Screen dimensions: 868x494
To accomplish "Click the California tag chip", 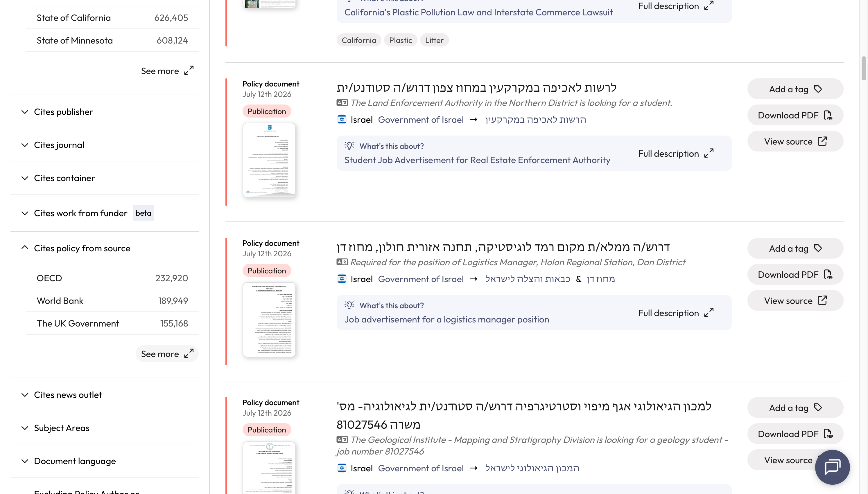I will coord(359,40).
